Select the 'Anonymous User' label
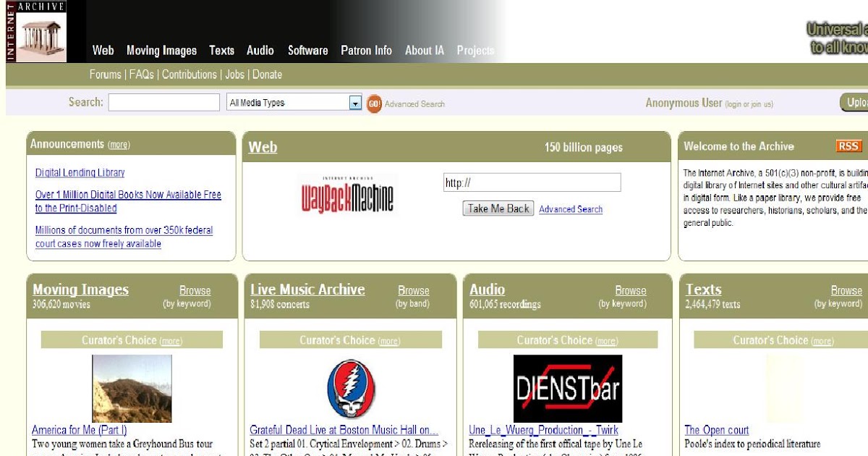The height and width of the screenshot is (456, 868). point(684,104)
